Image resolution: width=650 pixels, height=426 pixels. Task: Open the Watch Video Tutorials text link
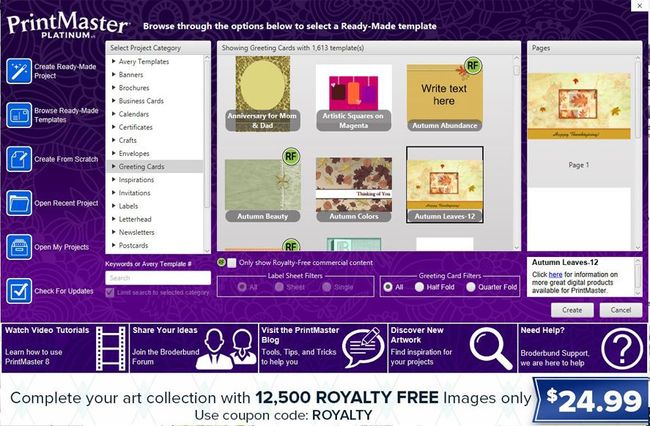[x=47, y=330]
